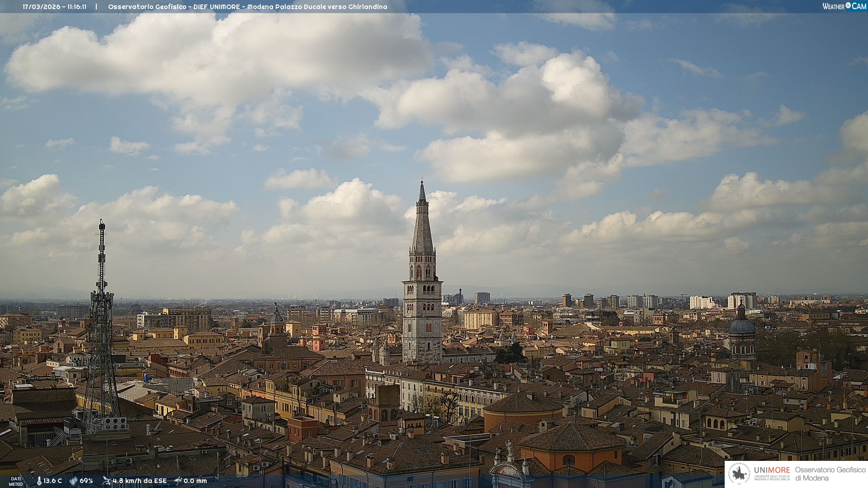Click the UNIMORE horseman seal emblem

(x=740, y=474)
